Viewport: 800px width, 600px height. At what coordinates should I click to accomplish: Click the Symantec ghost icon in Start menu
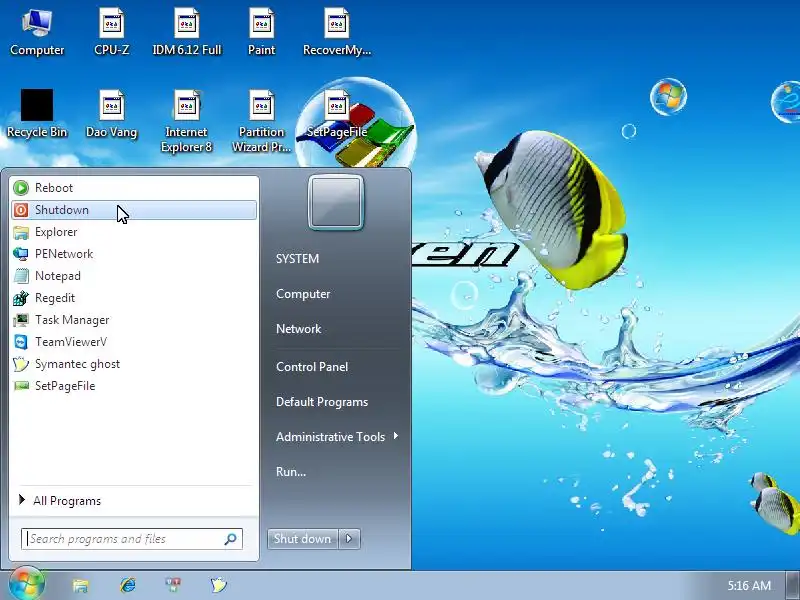pos(21,364)
